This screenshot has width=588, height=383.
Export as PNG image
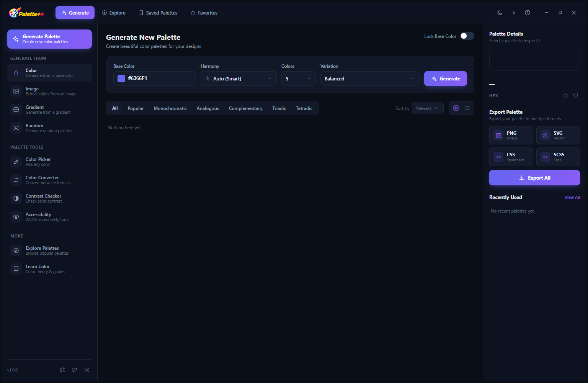[x=511, y=135]
